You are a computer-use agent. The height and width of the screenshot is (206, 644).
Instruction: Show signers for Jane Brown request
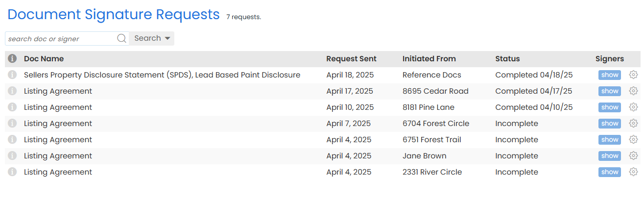[610, 156]
